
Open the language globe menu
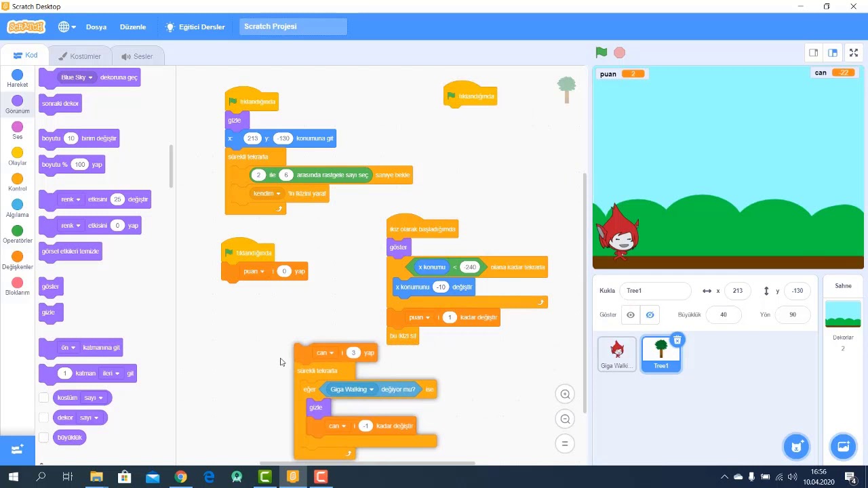(66, 27)
